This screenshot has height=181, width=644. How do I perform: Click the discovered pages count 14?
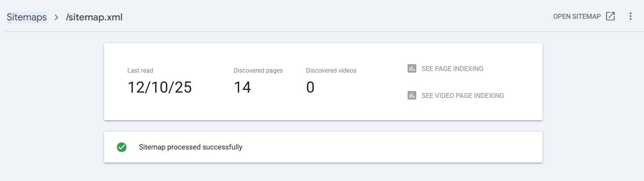pos(242,87)
